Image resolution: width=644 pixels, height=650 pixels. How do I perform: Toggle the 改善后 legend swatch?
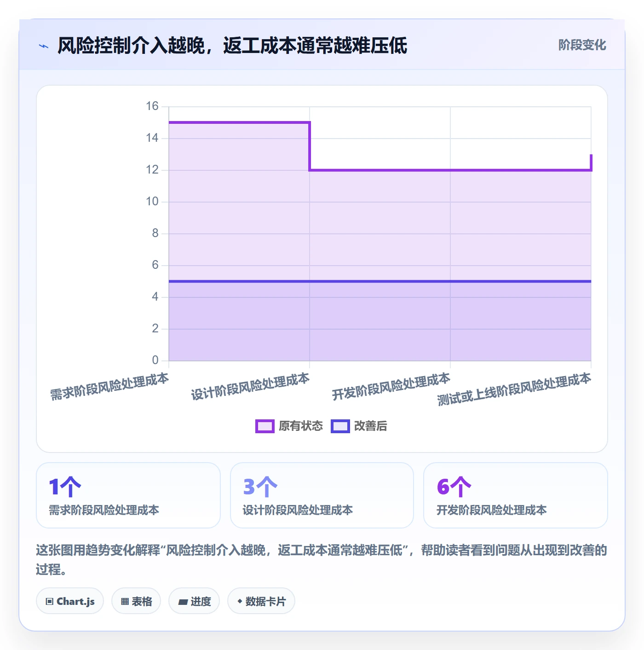coord(340,426)
